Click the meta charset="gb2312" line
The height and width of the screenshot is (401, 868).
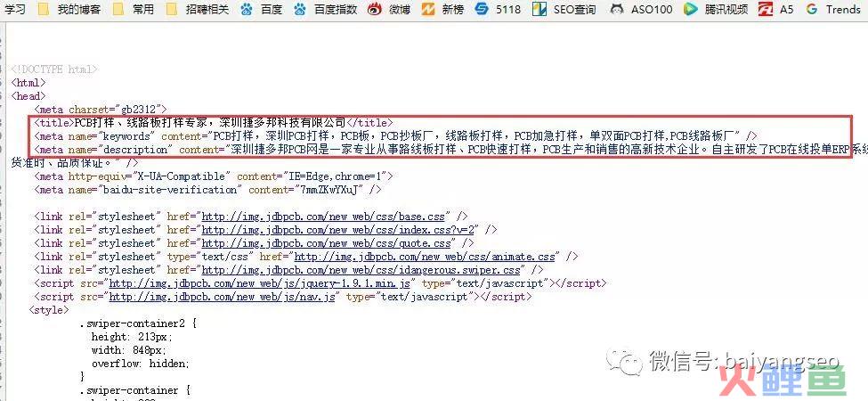(x=101, y=110)
